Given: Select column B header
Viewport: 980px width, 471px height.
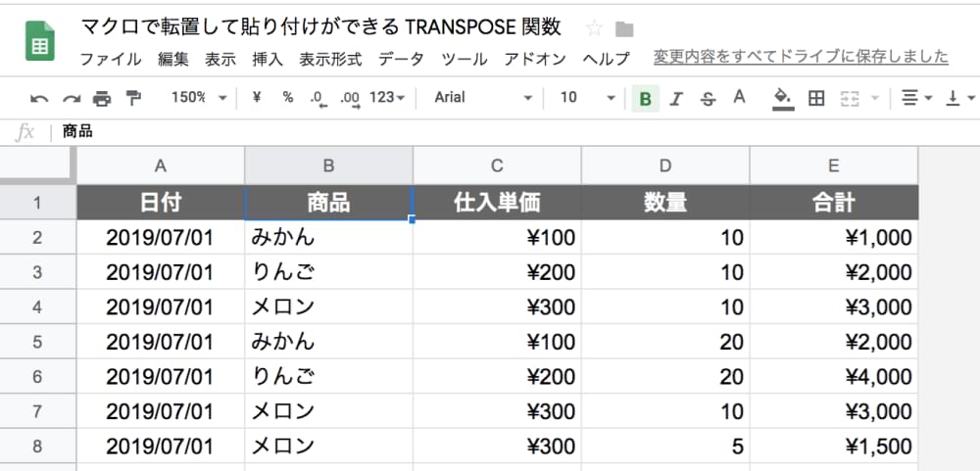Looking at the screenshot, I should tap(328, 165).
